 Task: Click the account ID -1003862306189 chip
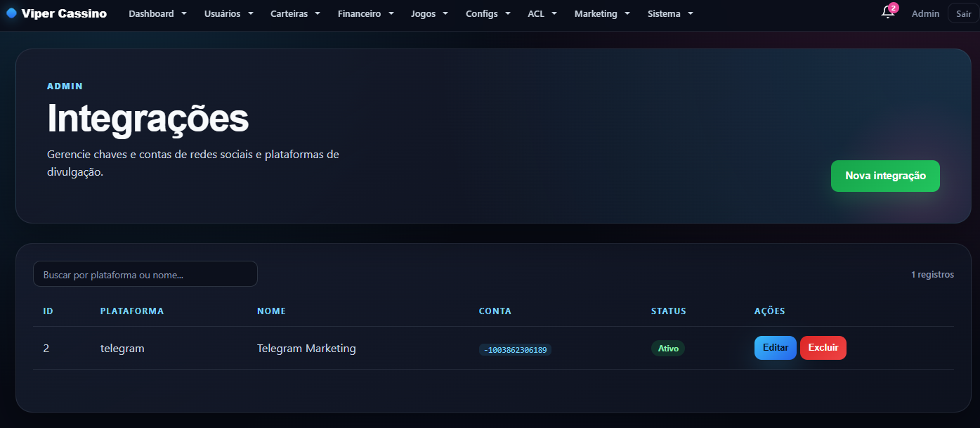[515, 349]
